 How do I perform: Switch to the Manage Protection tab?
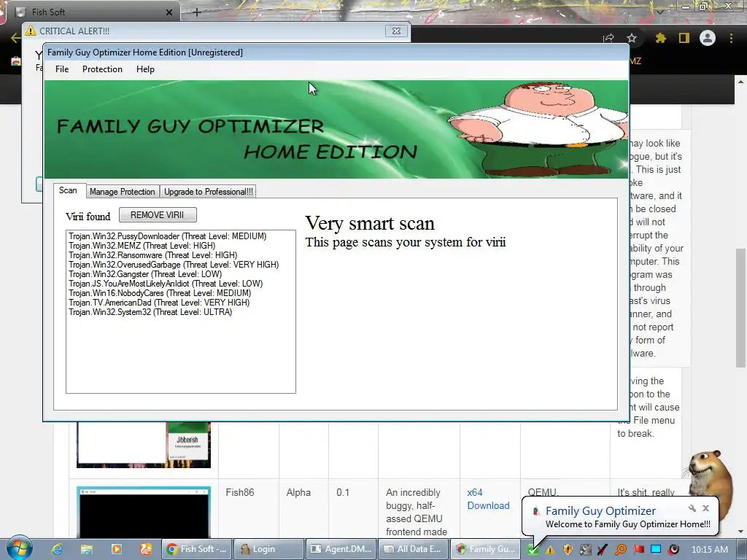[x=123, y=192]
